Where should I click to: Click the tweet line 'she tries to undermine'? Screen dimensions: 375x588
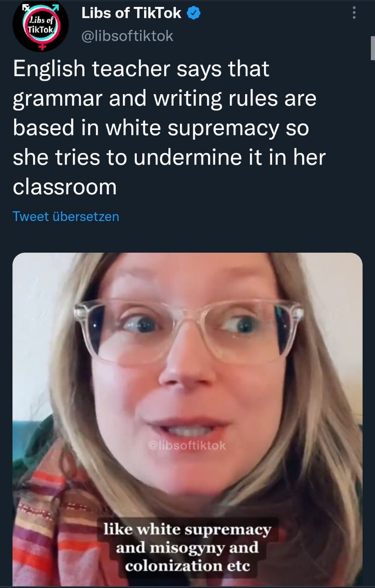point(169,158)
